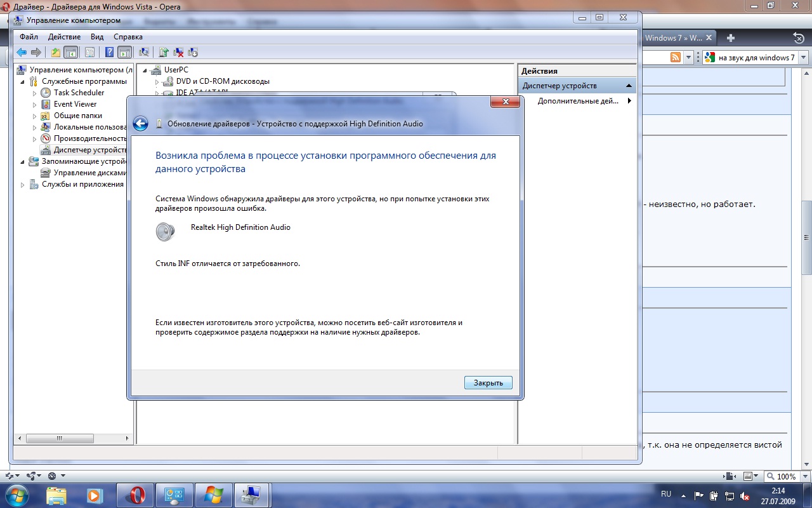Image resolution: width=812 pixels, height=508 pixels.
Task: Click the Update driver software toolbar icon
Action: coord(164,52)
